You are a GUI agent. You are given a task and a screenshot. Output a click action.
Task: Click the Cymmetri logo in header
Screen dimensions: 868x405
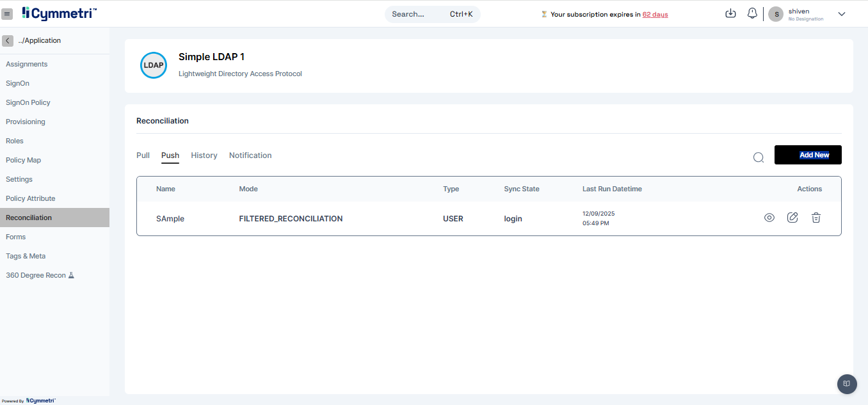(60, 13)
